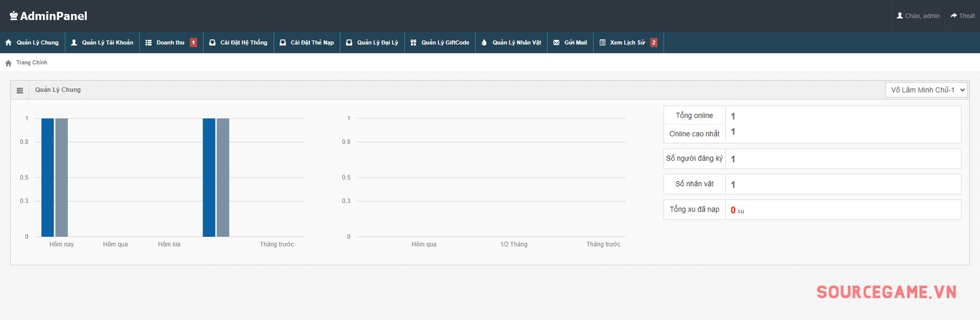980x320 pixels.
Task: Click the breadcrumb home icon
Action: pos(9,63)
